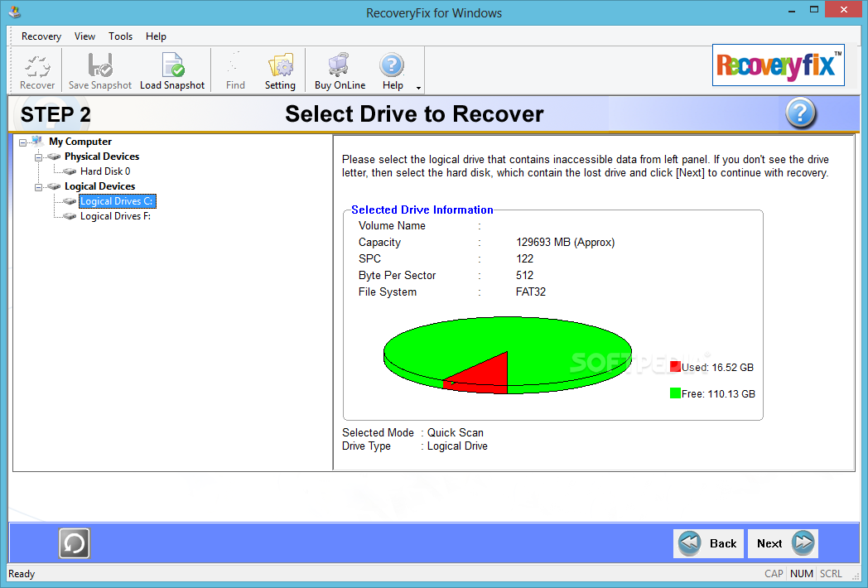Click the Volume Name label

click(392, 226)
